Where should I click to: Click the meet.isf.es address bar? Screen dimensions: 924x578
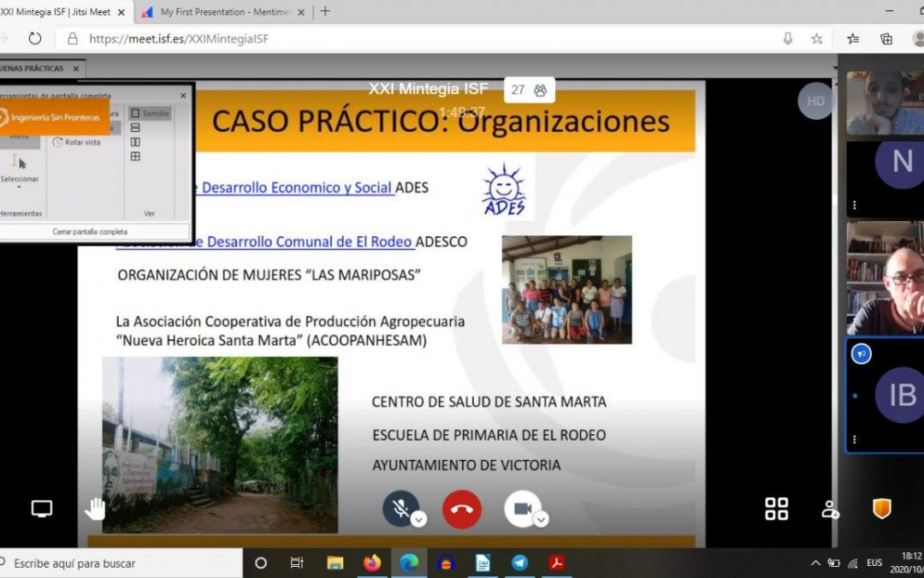[428, 39]
